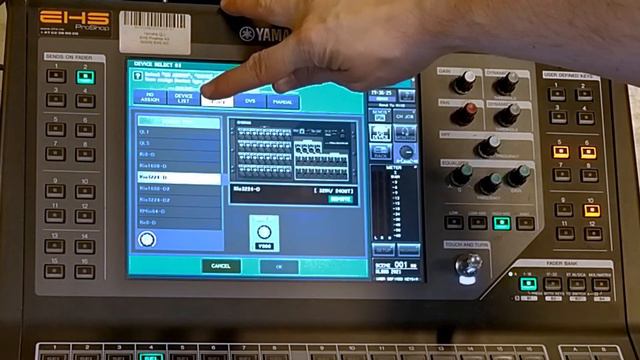Toggle Sends On Fader key 9

tap(55, 191)
